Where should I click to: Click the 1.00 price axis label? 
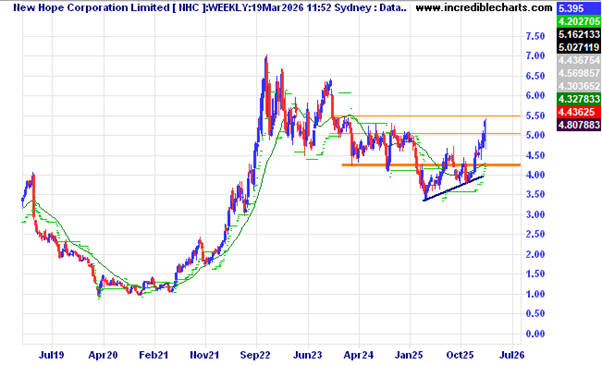535,294
